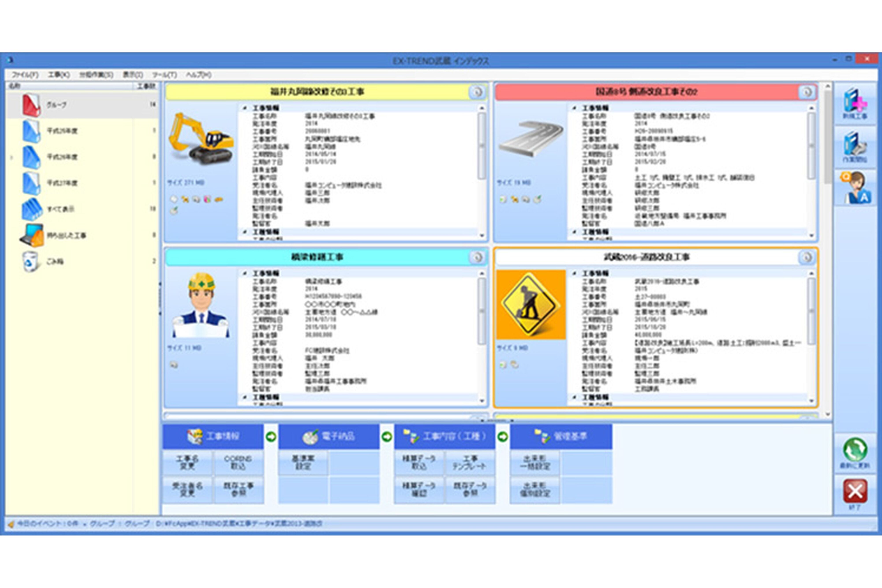Click the 出来形一括設定 button

535,463
